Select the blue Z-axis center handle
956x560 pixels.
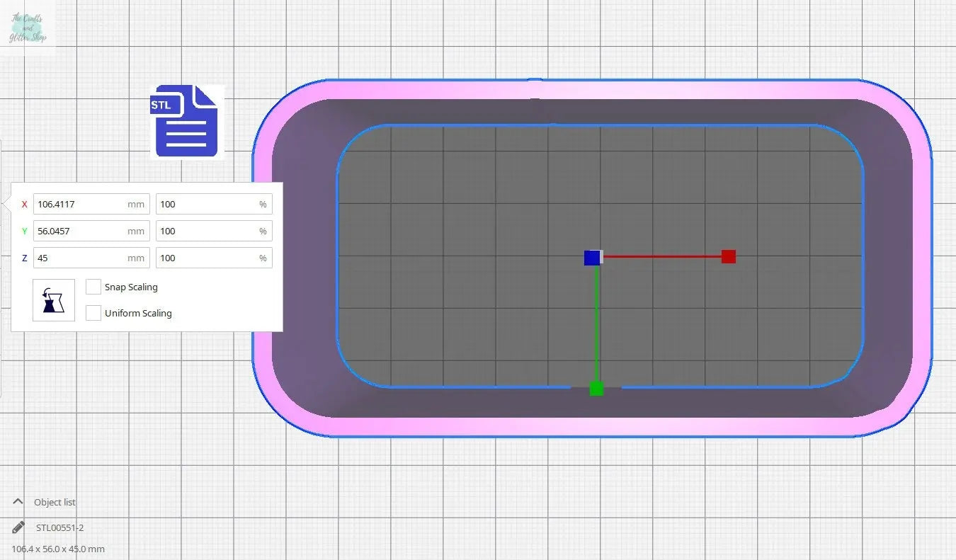tap(592, 258)
